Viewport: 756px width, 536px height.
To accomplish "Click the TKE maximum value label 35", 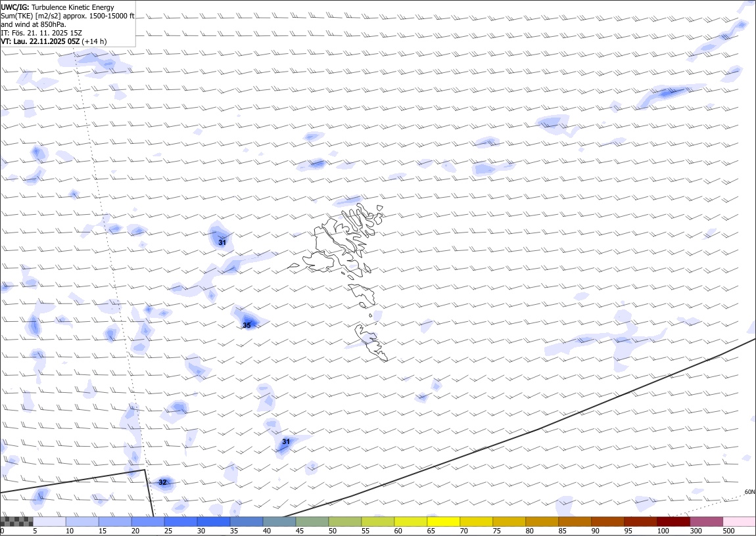I will coord(247,326).
